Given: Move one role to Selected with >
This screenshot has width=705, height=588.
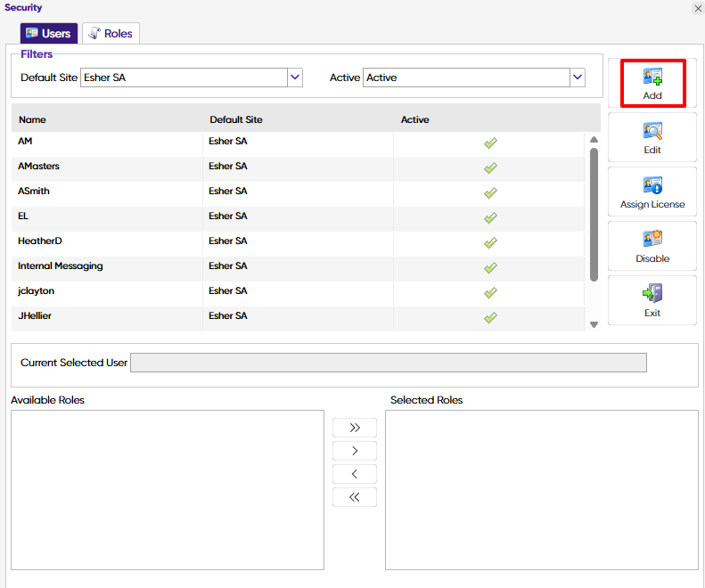Looking at the screenshot, I should point(355,451).
